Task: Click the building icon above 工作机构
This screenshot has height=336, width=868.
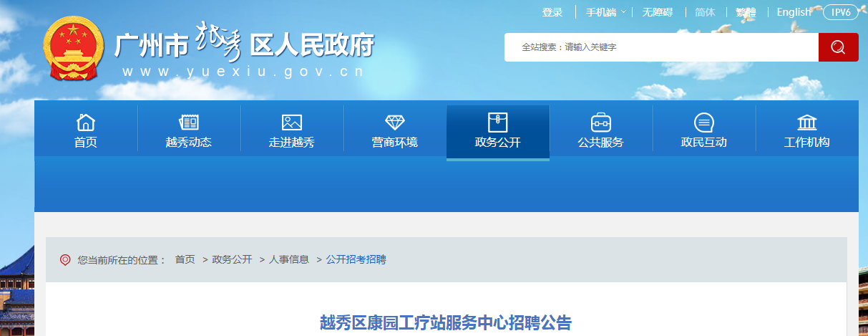Action: click(x=807, y=122)
